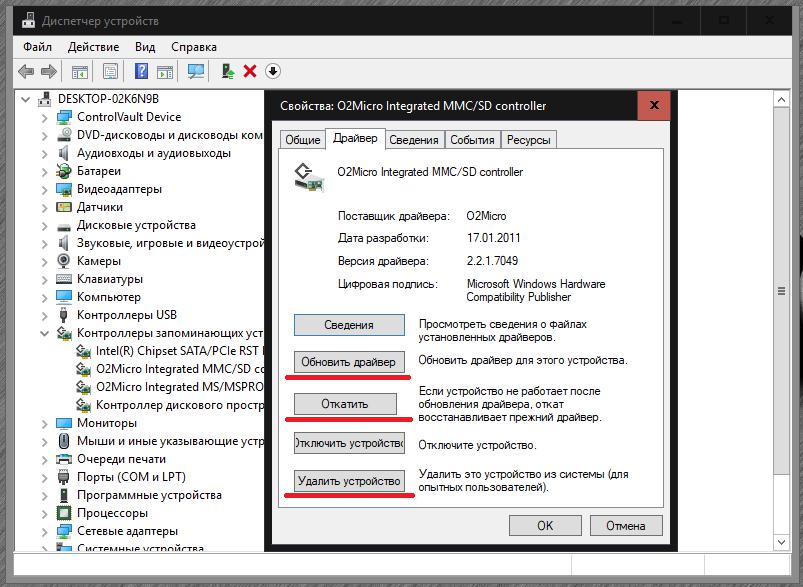This screenshot has width=803, height=587.
Task: Click the Back arrow toolbar icon
Action: (x=26, y=71)
